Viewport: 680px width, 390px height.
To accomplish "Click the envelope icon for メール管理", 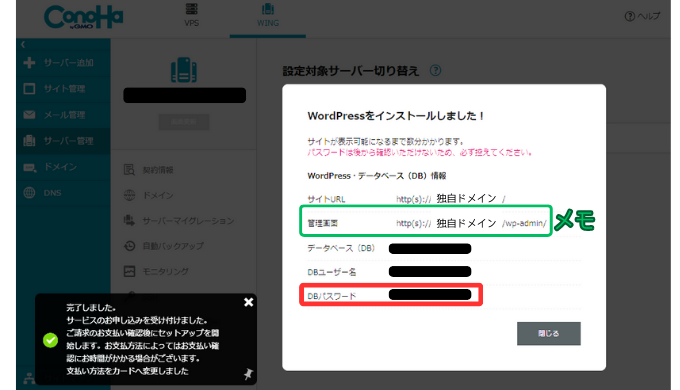I will [29, 115].
